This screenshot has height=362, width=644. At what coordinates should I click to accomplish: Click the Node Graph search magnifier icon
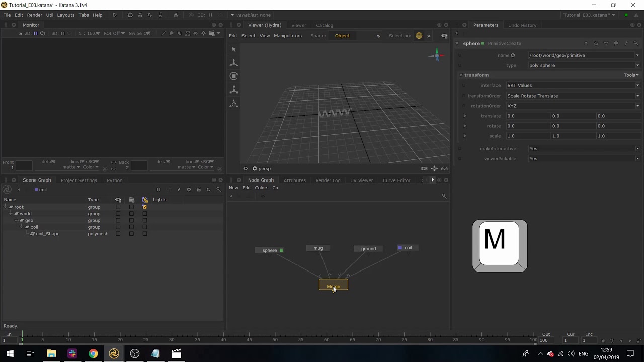coord(444,196)
